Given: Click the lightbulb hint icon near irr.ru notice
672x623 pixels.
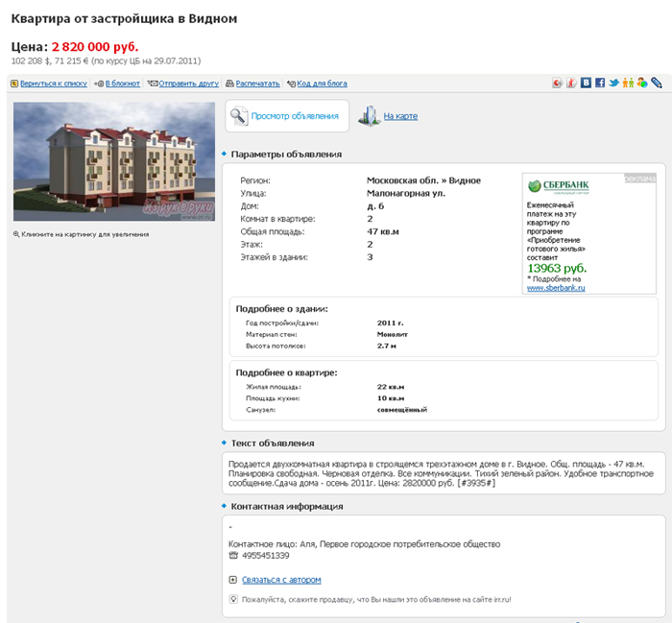Looking at the screenshot, I should (x=233, y=599).
